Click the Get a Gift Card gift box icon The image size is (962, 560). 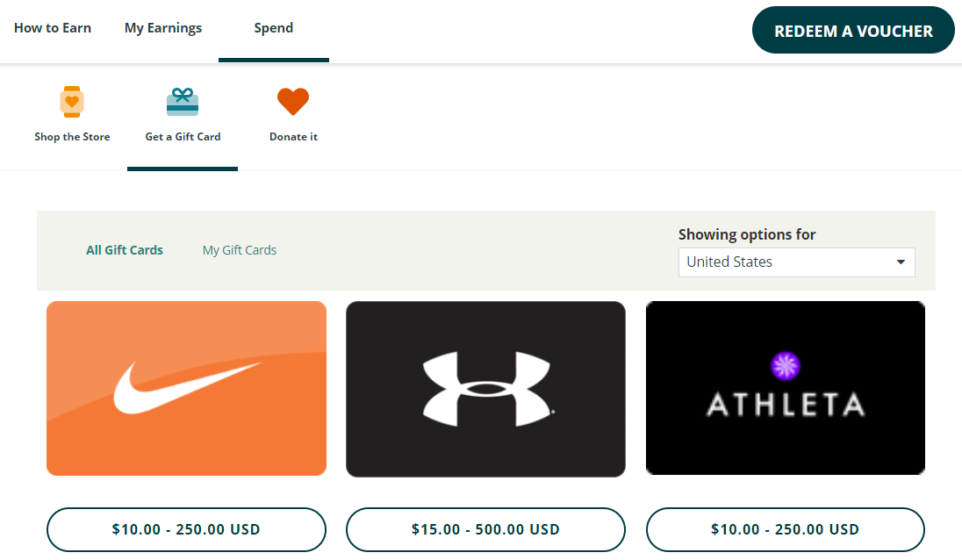(x=182, y=100)
